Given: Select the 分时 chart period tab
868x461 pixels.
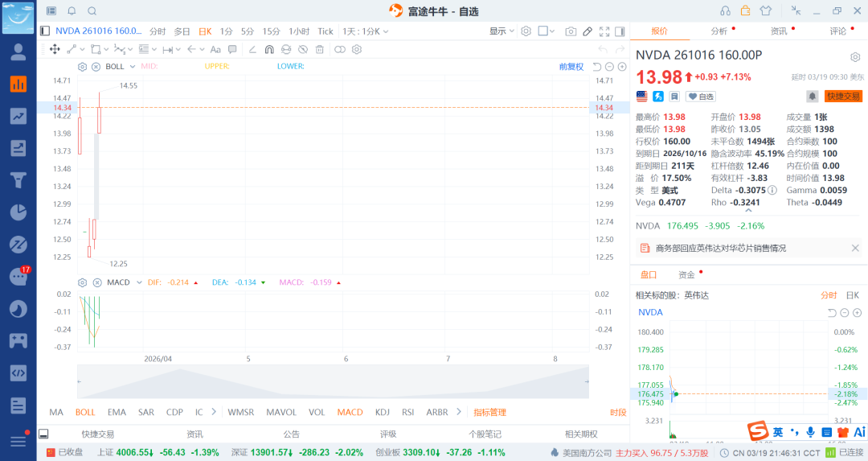Looking at the screenshot, I should coord(158,31).
